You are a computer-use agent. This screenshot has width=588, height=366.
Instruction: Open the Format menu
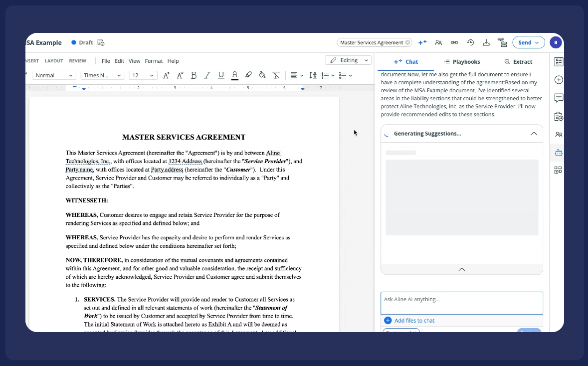click(x=154, y=61)
